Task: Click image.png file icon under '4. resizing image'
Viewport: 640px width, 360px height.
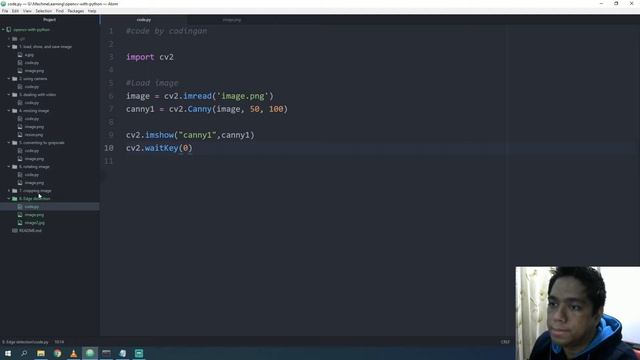Action: [20, 127]
